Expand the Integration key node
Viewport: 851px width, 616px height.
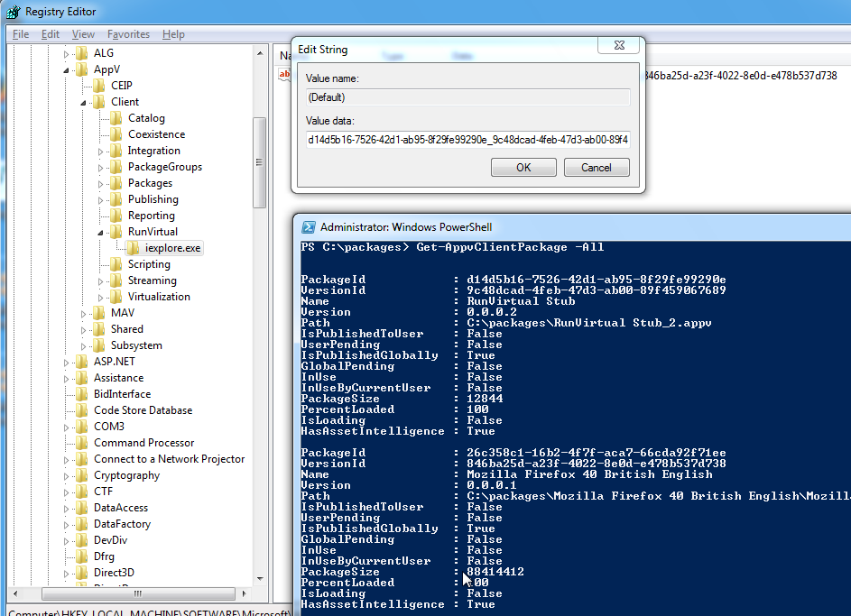pos(101,151)
